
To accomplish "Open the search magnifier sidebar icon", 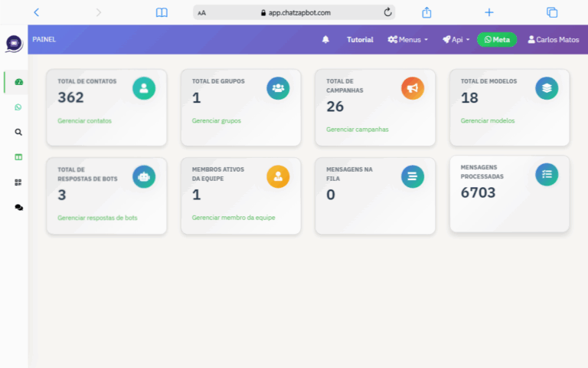I will pos(18,132).
